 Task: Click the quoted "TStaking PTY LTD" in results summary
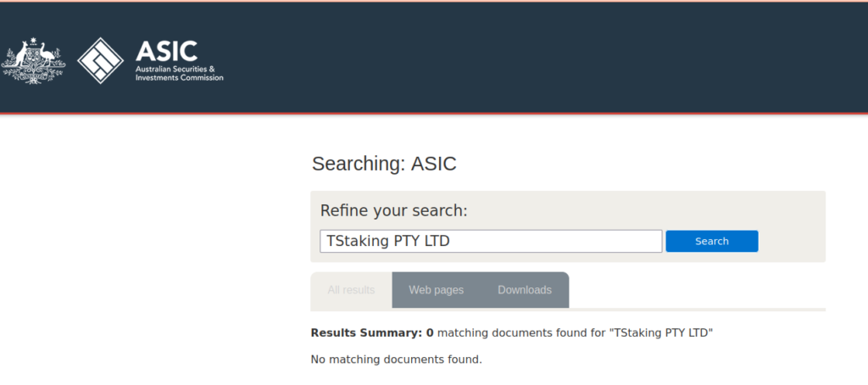point(661,333)
